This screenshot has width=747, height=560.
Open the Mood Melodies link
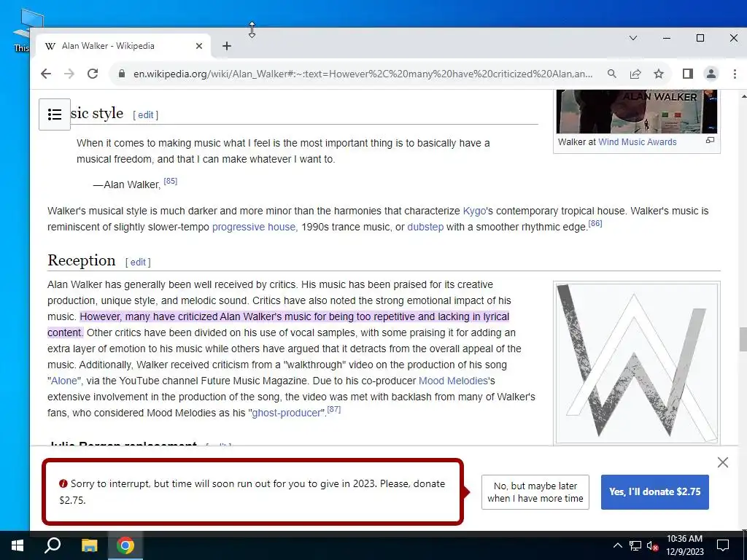coord(453,381)
